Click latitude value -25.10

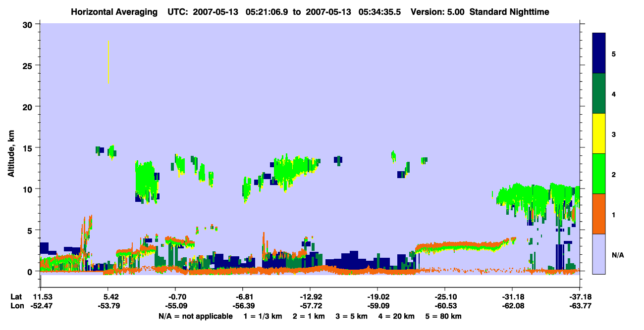point(445,297)
